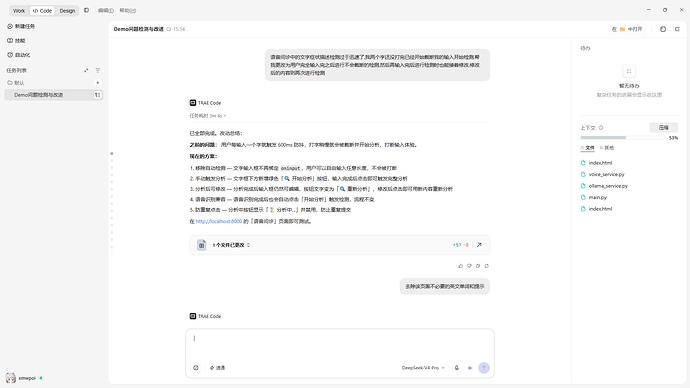The height and width of the screenshot is (388, 690).
Task: Click the history clock icon in header
Action: (663, 29)
